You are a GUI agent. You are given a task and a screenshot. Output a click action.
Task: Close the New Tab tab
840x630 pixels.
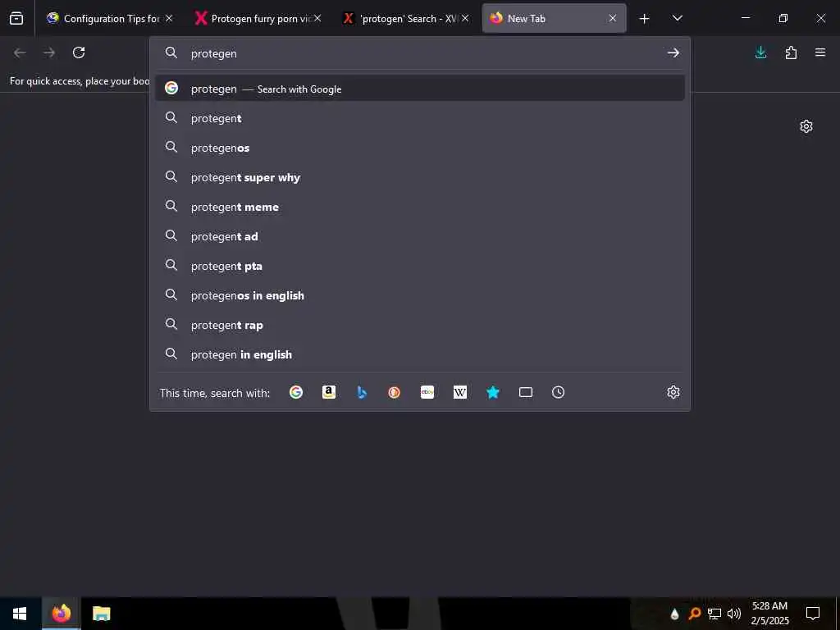(x=612, y=18)
